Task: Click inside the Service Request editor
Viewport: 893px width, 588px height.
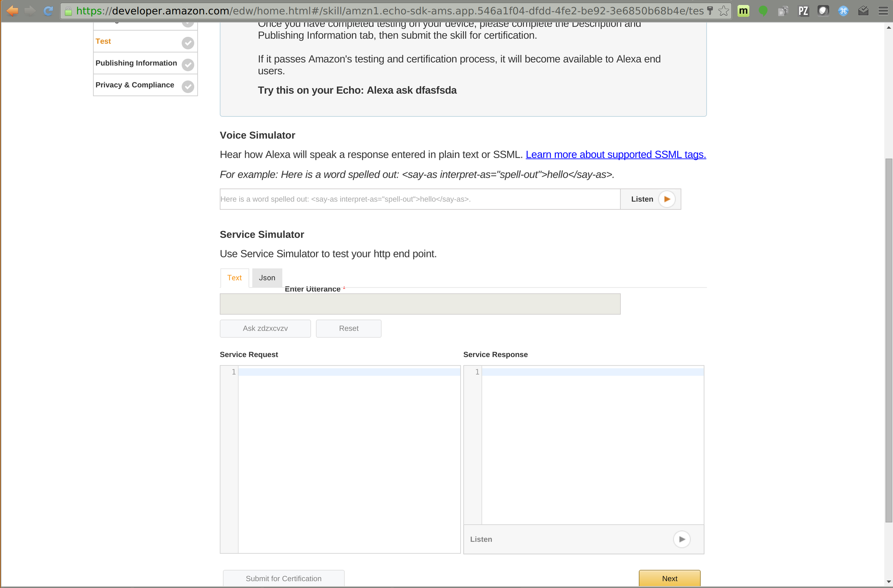Action: pos(340,459)
